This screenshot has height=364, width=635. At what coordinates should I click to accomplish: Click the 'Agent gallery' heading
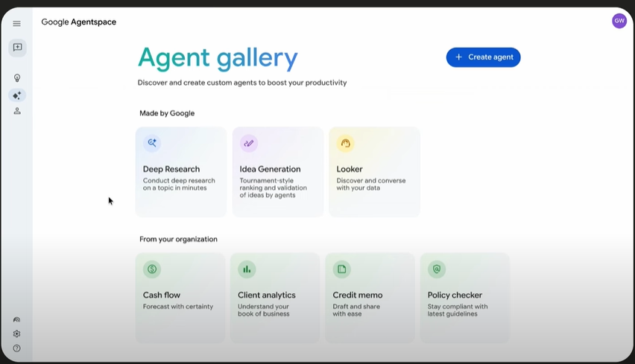(x=218, y=58)
